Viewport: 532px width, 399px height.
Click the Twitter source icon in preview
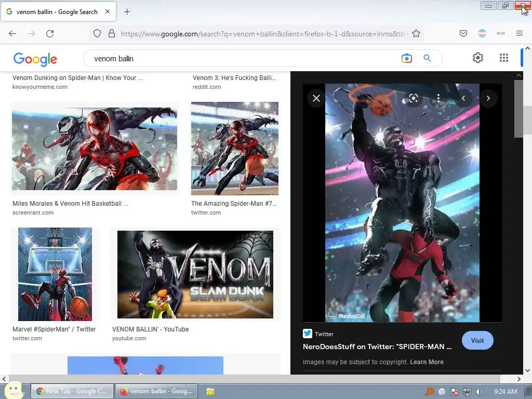point(308,334)
